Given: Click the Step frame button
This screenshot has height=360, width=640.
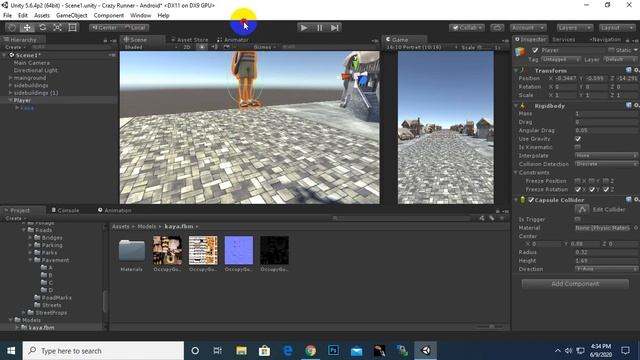Looking at the screenshot, I should click(x=335, y=28).
